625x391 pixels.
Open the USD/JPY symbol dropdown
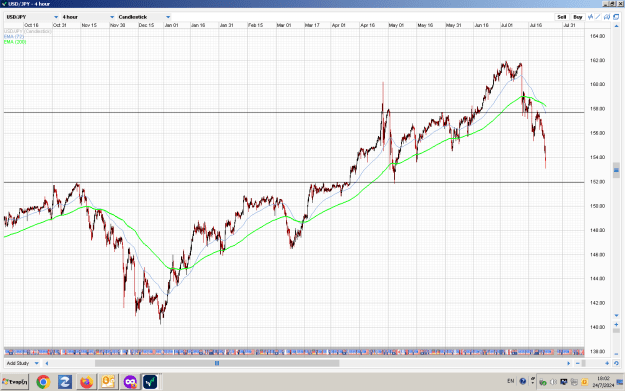(32, 17)
